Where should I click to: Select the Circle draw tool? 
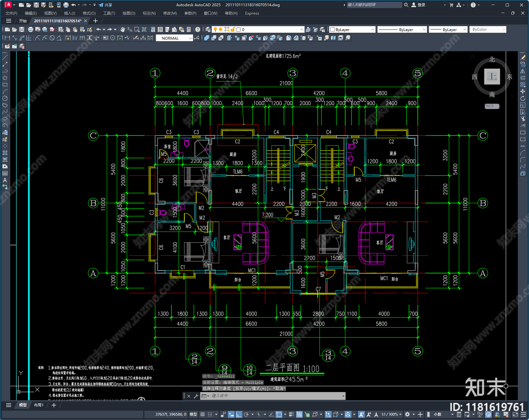pyautogui.click(x=5, y=98)
